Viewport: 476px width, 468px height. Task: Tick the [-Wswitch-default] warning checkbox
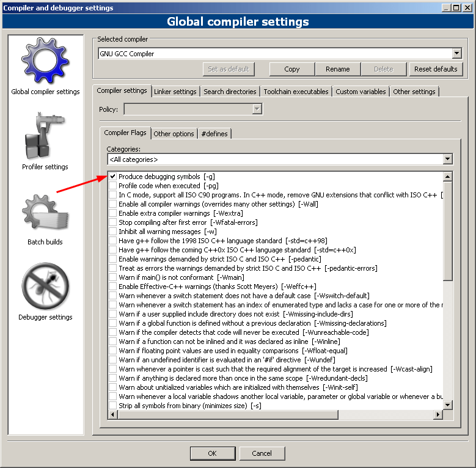click(113, 296)
